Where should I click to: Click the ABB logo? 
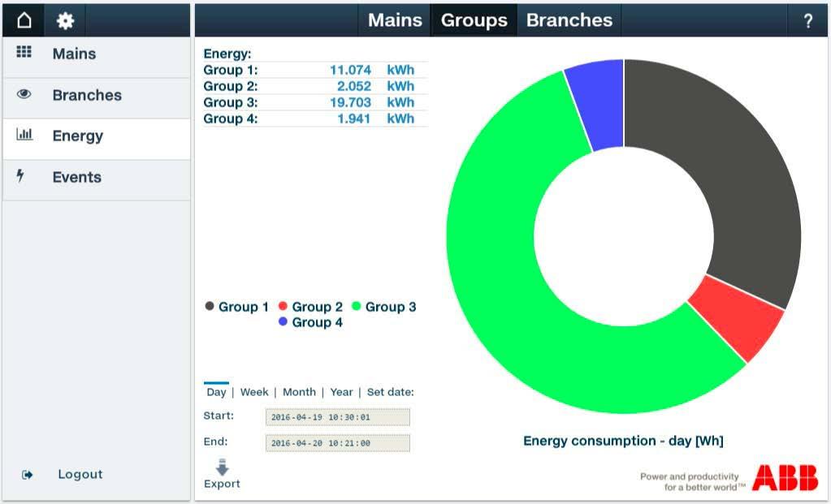point(785,478)
